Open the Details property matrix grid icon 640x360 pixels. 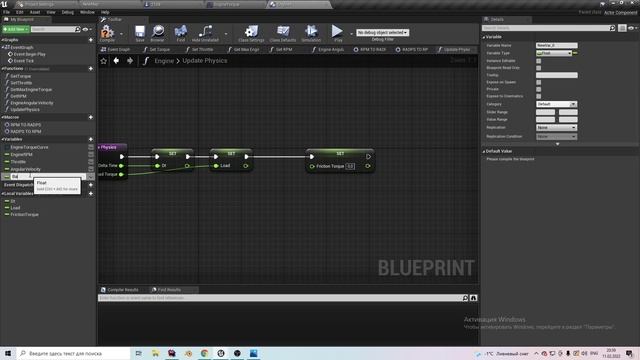pyautogui.click(x=622, y=28)
